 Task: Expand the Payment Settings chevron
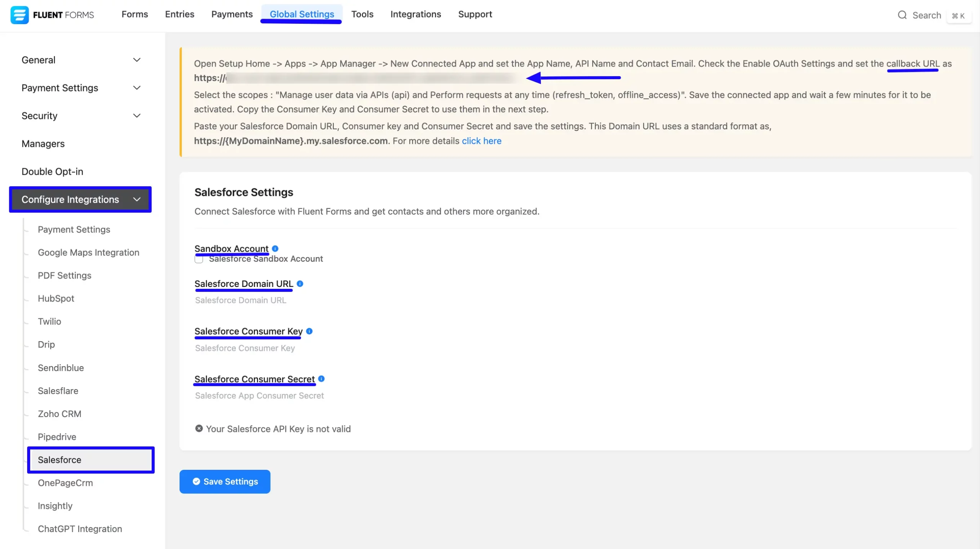pyautogui.click(x=137, y=88)
